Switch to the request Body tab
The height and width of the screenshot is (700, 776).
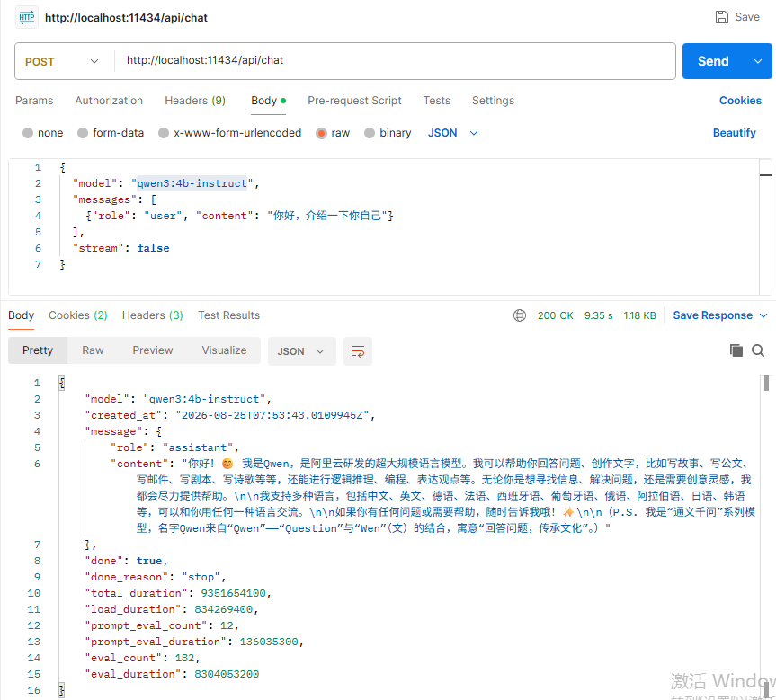(268, 101)
